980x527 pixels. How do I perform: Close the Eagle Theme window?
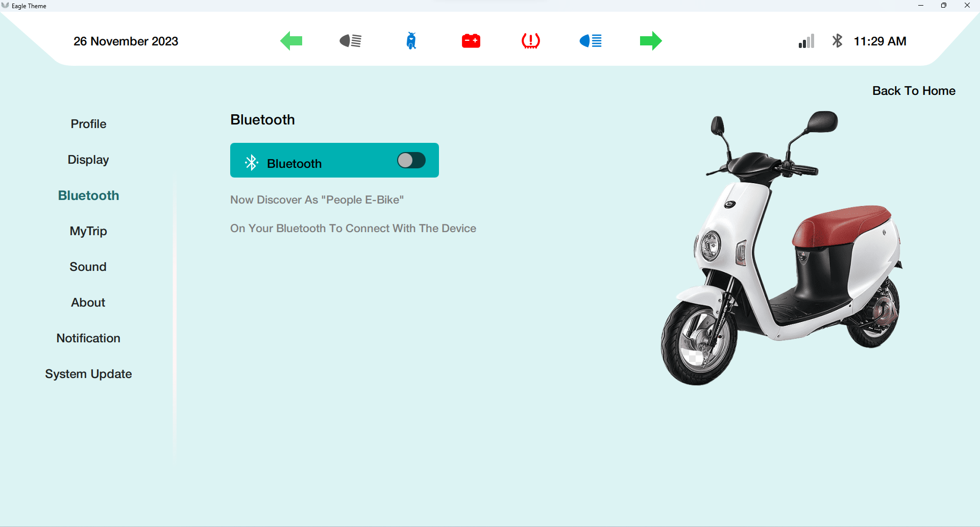click(x=967, y=6)
